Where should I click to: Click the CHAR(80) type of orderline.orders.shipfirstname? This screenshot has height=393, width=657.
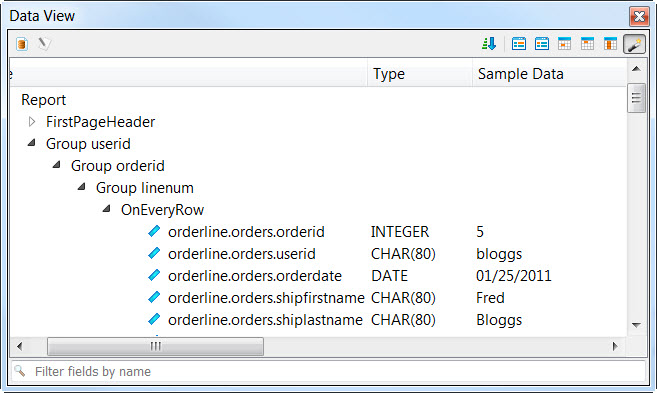(x=403, y=298)
